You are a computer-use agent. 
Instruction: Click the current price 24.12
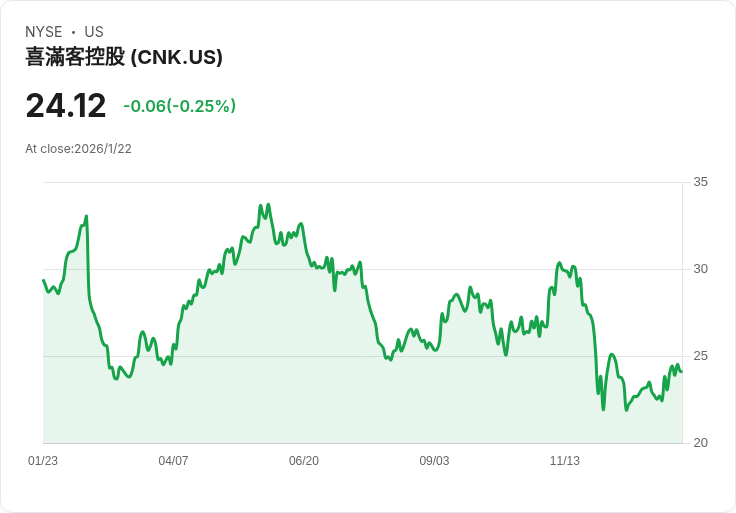66,106
